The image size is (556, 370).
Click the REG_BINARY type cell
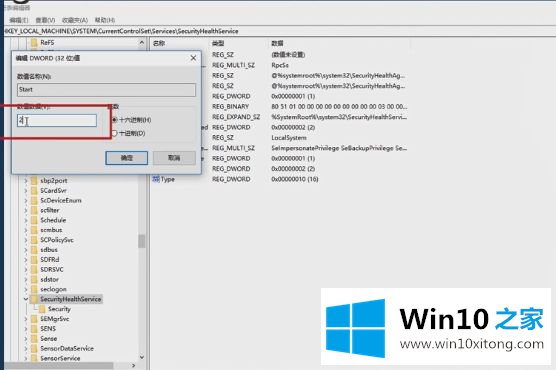(230, 106)
